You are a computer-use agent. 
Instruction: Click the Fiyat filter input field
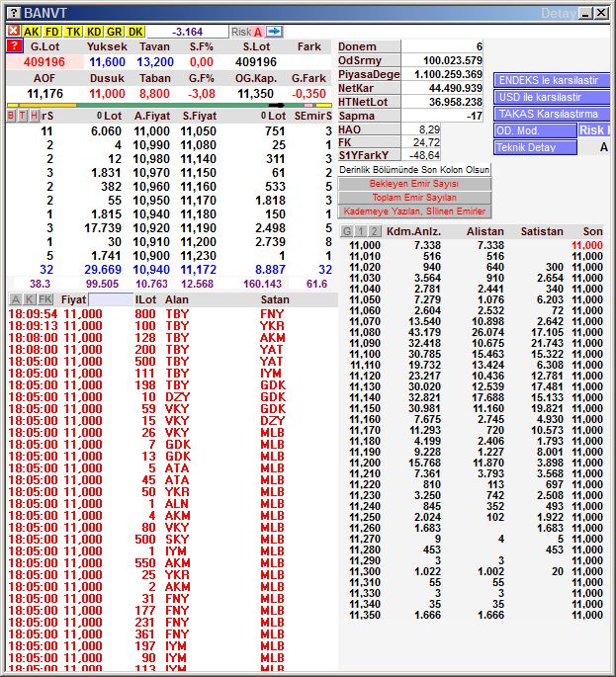click(x=111, y=299)
